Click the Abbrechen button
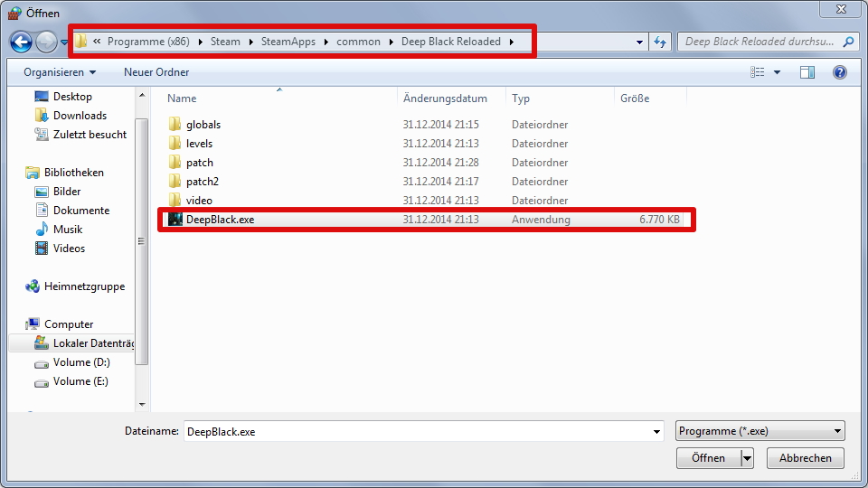The width and height of the screenshot is (868, 488). tap(806, 458)
